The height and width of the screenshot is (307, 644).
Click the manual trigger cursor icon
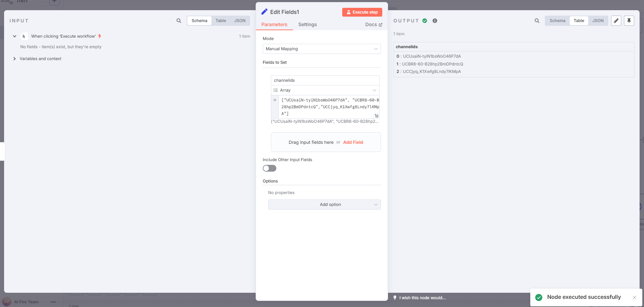tap(24, 36)
